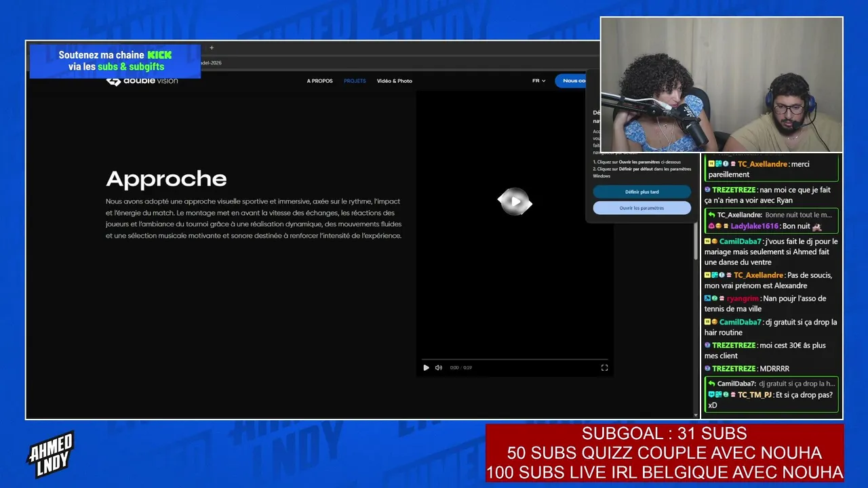
Task: Choose Définir plus tard in the popup
Action: pyautogui.click(x=642, y=192)
